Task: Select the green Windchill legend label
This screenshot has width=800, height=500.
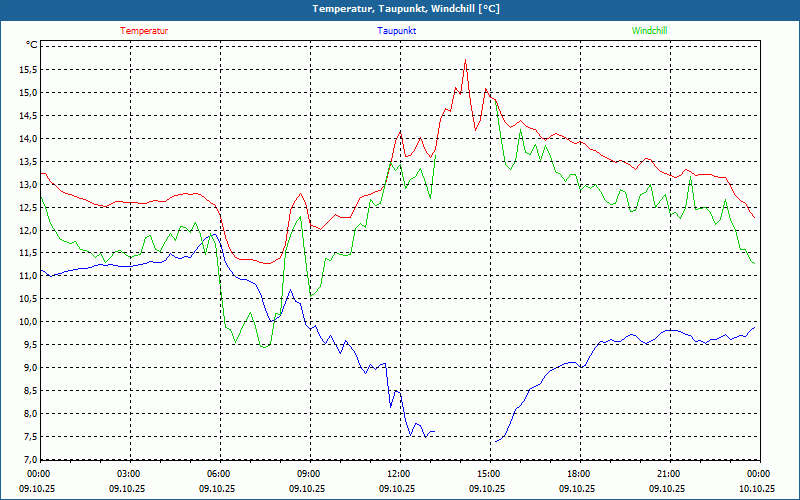Action: (x=649, y=31)
